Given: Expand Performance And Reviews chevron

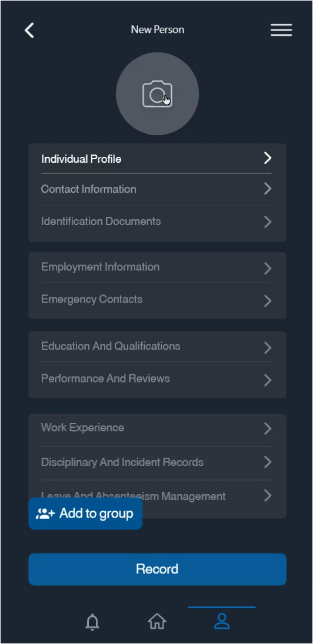Looking at the screenshot, I should [268, 380].
